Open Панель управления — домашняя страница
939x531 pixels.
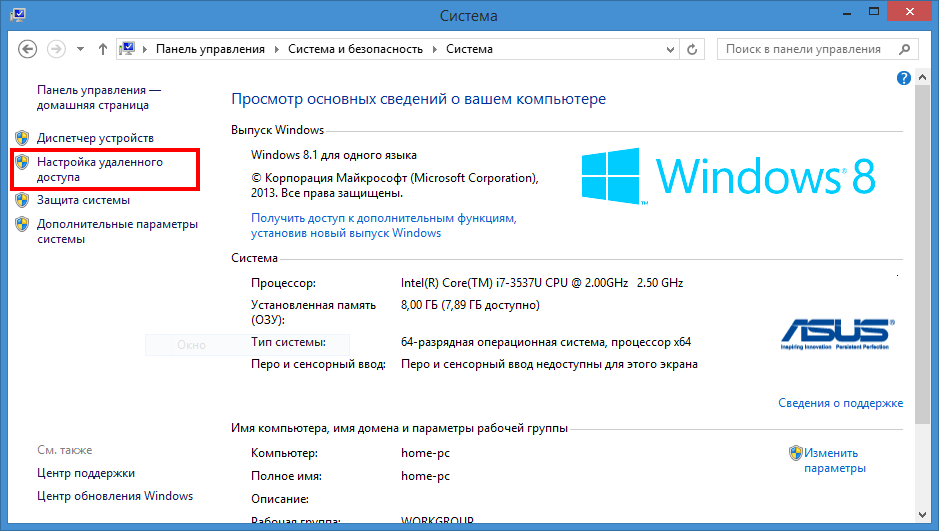pyautogui.click(x=99, y=98)
